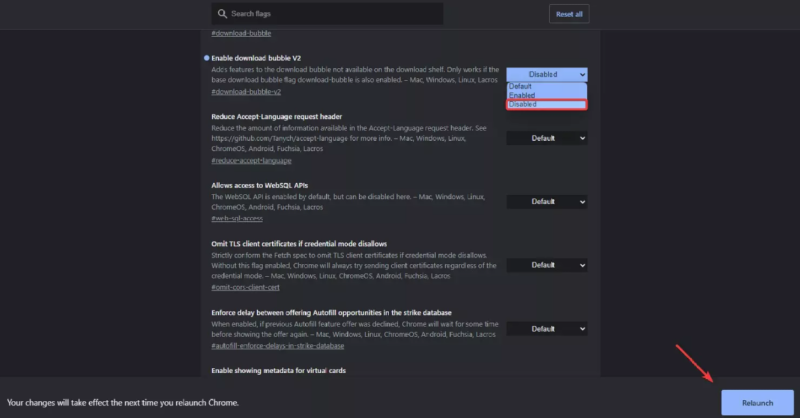Open the #autofill-enforce-delays-in-strike-database link

[x=277, y=346]
